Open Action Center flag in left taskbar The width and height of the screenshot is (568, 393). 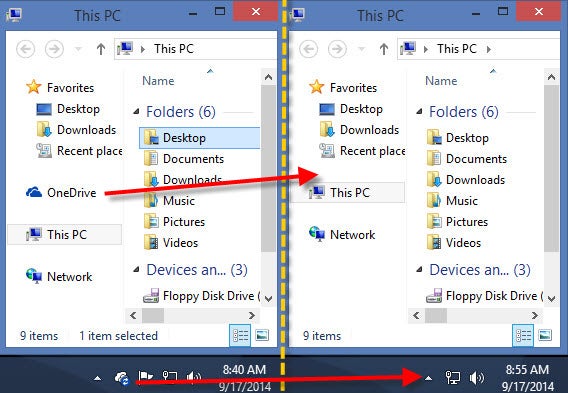145,377
